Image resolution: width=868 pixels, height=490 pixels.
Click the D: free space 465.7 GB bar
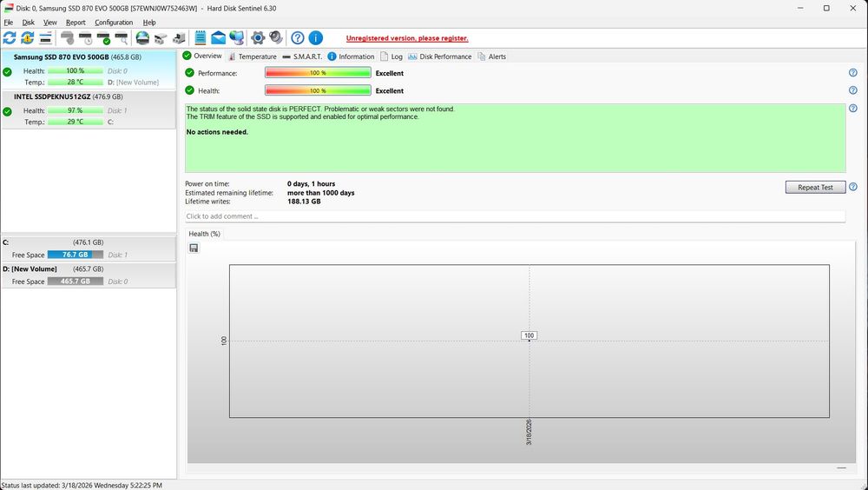click(x=76, y=281)
